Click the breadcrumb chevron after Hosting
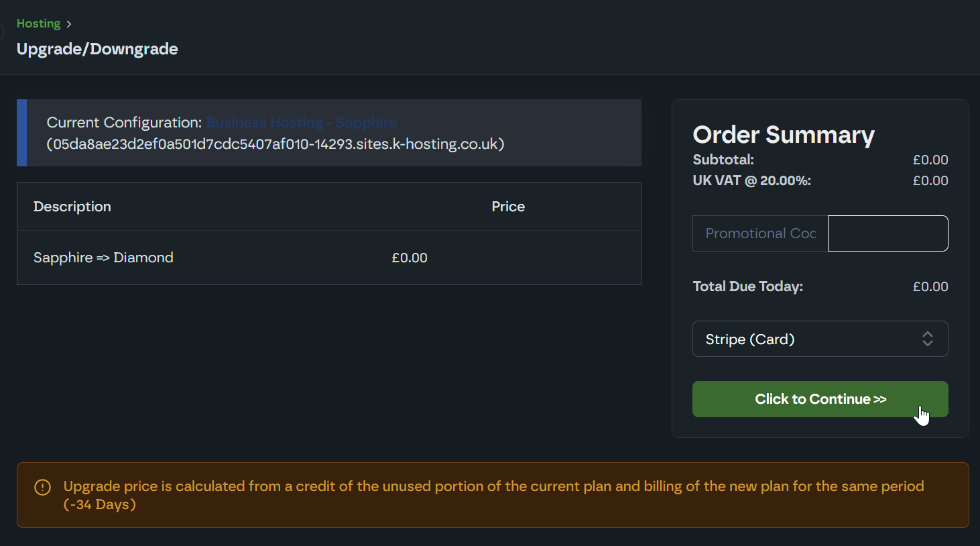 (69, 24)
